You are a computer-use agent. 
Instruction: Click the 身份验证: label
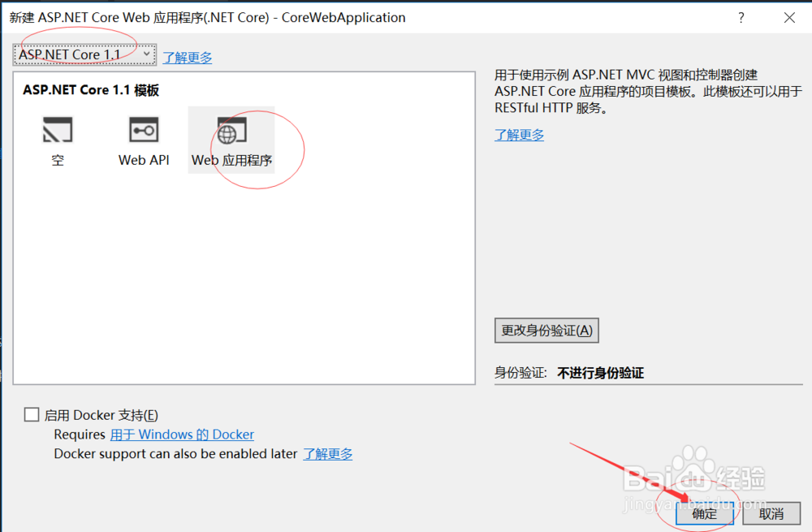pyautogui.click(x=520, y=373)
